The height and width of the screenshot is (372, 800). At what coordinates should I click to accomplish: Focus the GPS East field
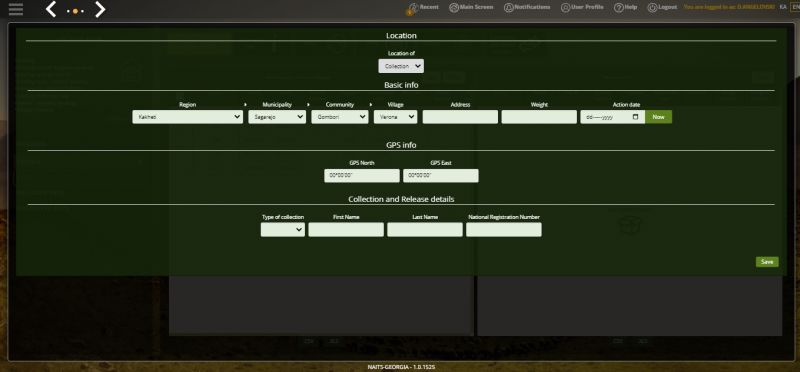tap(441, 176)
